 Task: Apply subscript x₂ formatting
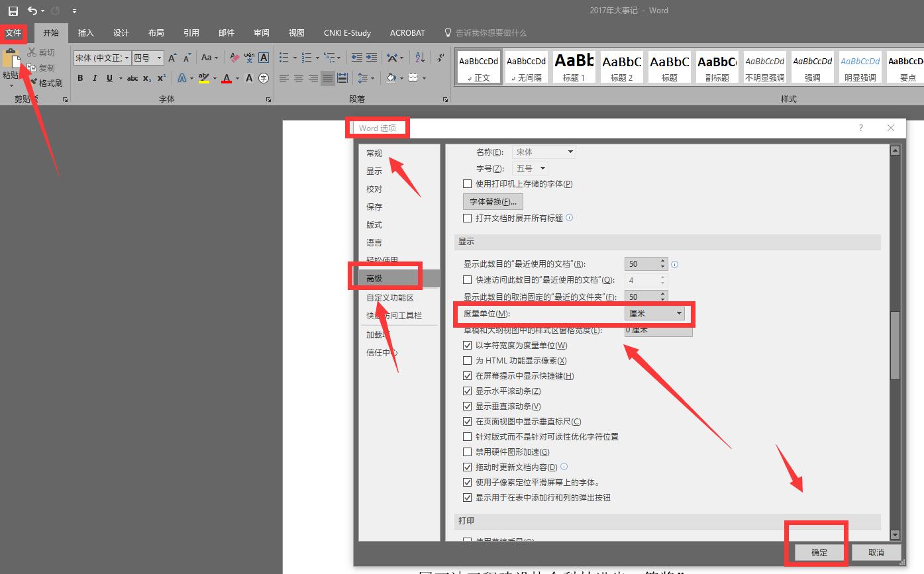[x=147, y=78]
